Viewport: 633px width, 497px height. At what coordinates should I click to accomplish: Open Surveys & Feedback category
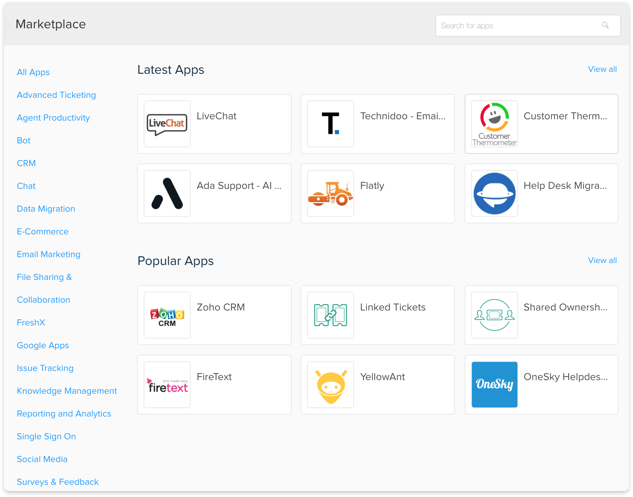(x=58, y=482)
